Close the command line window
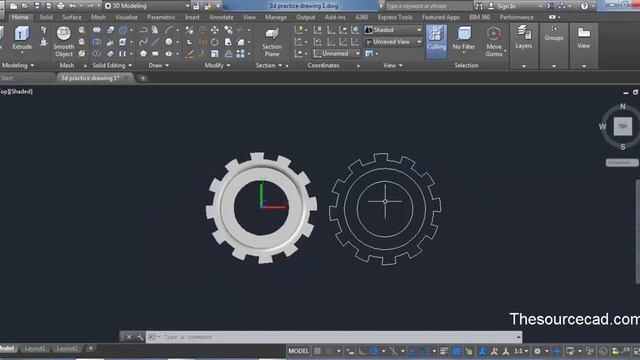640x360 pixels. 129,337
